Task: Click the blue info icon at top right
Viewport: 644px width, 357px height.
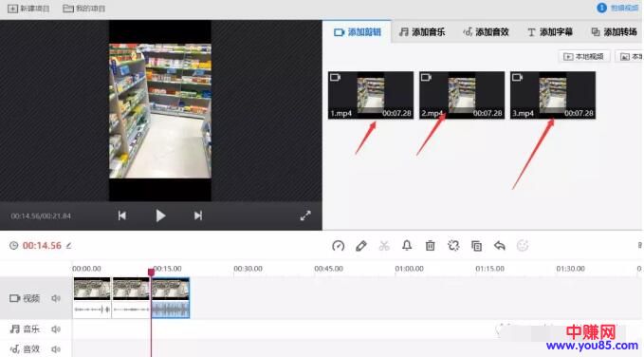Action: (601, 8)
